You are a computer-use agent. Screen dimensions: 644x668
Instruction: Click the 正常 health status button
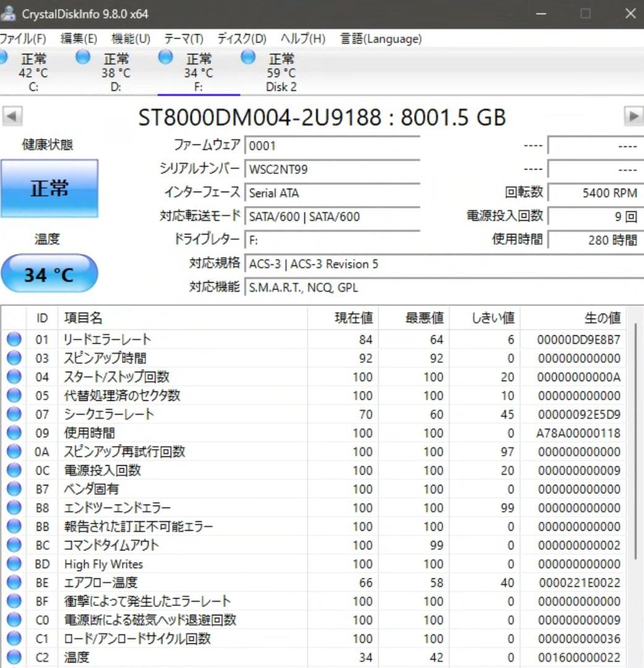(x=49, y=188)
